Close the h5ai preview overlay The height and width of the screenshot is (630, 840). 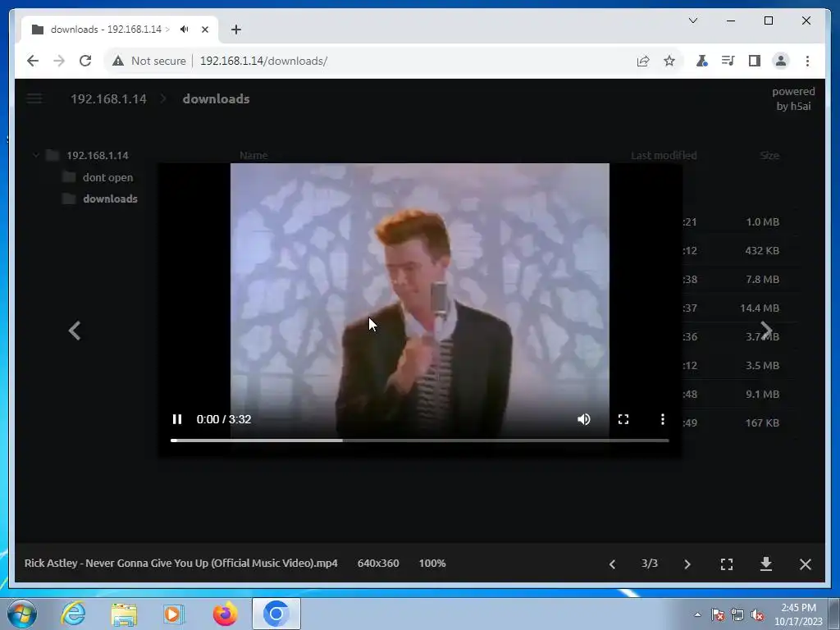pyautogui.click(x=806, y=564)
